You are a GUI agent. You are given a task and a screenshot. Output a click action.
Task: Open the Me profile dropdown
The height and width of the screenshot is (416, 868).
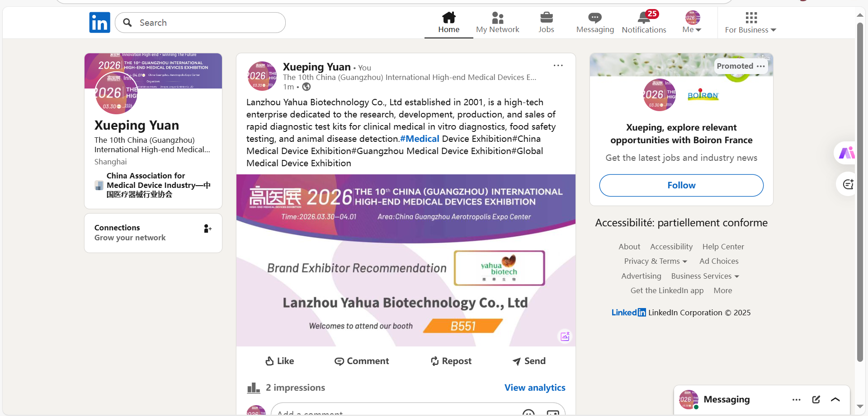coord(692,23)
